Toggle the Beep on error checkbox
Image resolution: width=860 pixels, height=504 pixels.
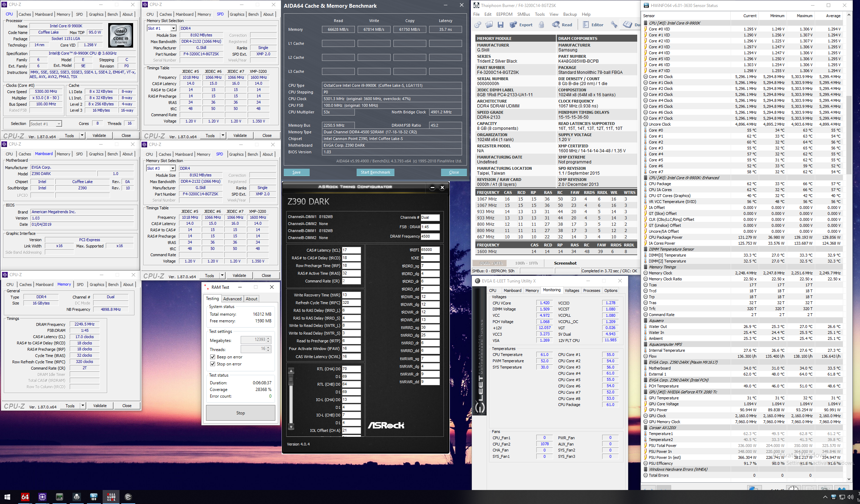click(x=212, y=357)
